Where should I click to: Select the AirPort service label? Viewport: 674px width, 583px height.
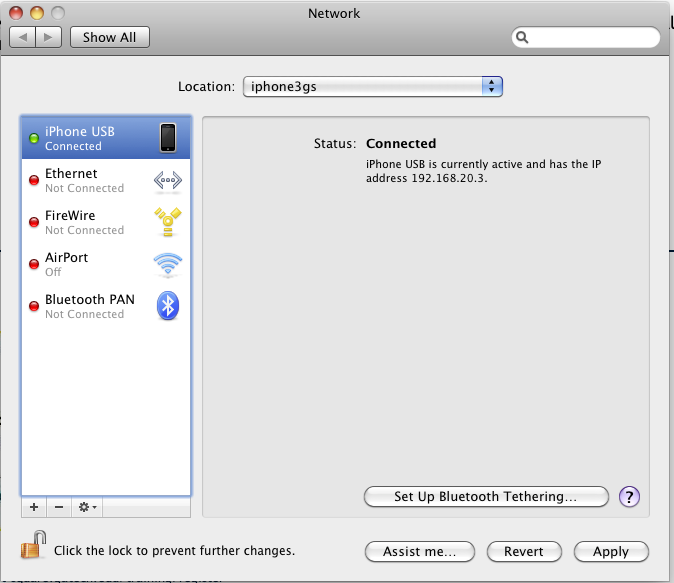67,258
